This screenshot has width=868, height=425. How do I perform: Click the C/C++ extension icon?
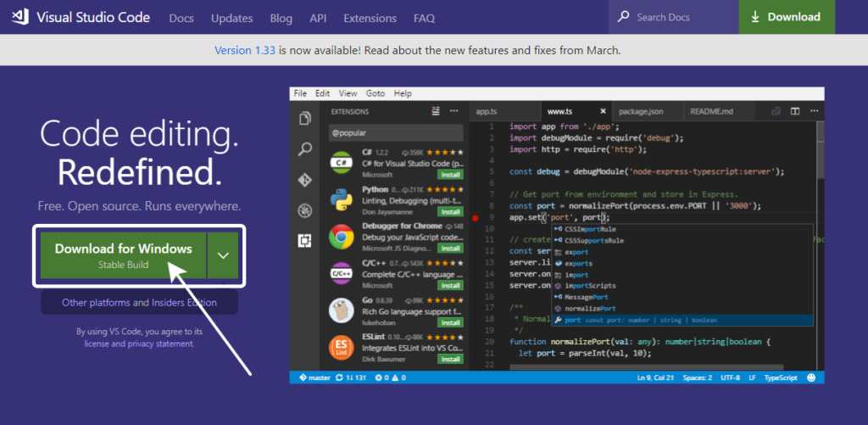(x=342, y=274)
